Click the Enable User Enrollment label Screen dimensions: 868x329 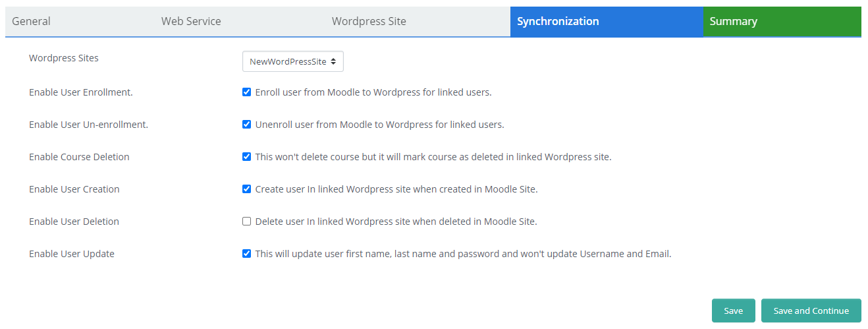[81, 92]
